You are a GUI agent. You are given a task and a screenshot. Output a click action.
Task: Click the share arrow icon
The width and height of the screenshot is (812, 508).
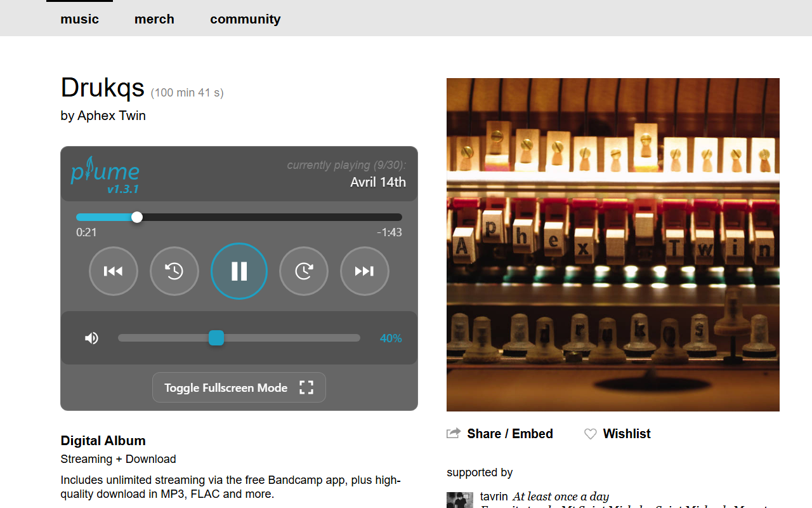pyautogui.click(x=454, y=433)
